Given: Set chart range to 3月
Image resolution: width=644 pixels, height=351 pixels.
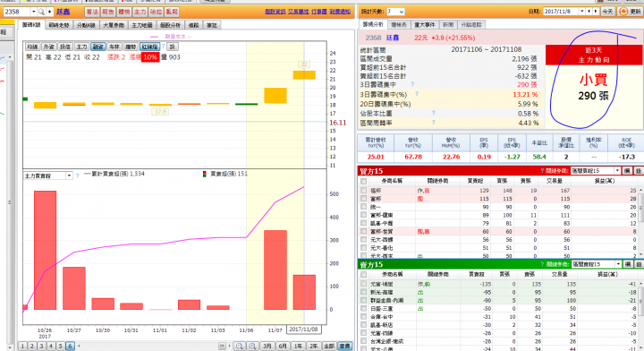Looking at the screenshot, I should click(267, 346).
